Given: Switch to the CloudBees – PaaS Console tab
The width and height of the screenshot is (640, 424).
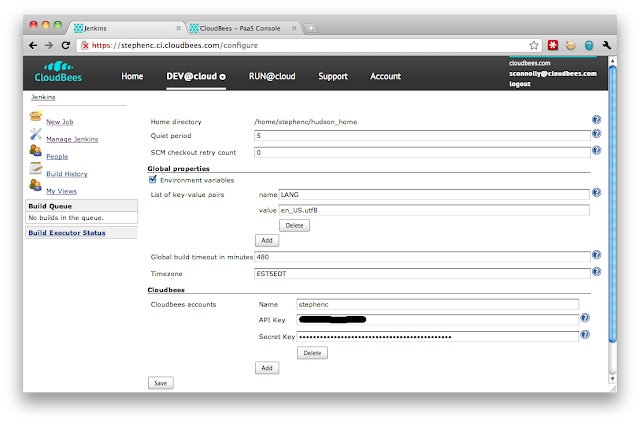Looking at the screenshot, I should (242, 28).
